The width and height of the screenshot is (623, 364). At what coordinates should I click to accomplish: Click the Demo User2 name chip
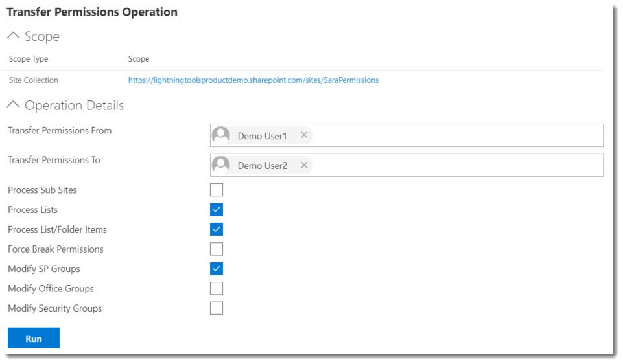263,166
